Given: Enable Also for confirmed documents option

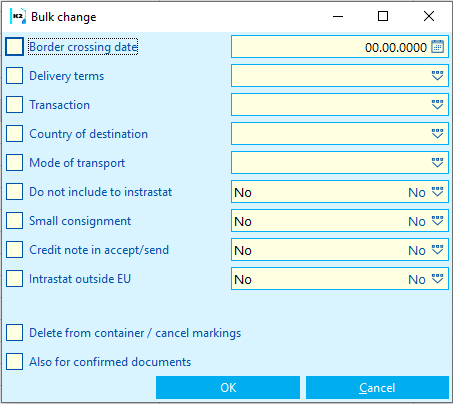Looking at the screenshot, I should 14,361.
